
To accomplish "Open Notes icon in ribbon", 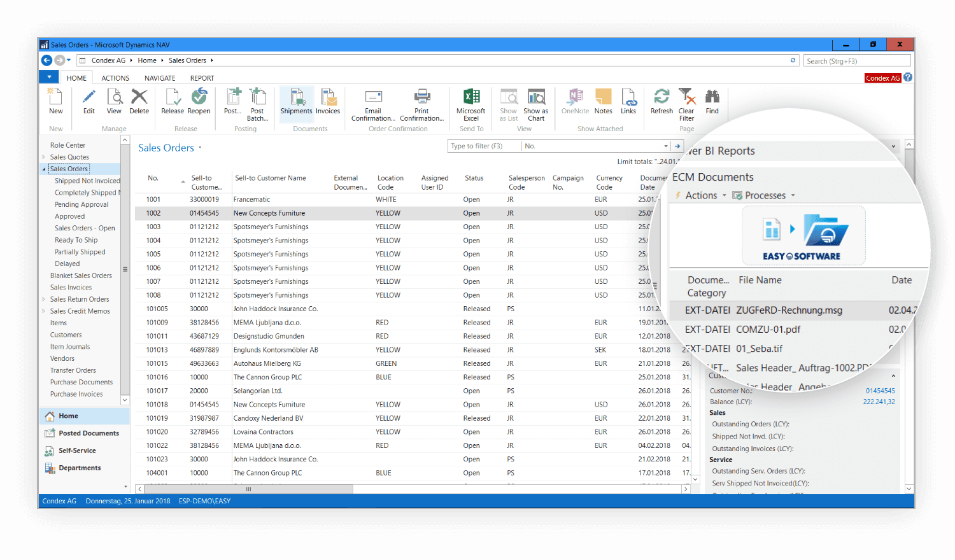I will [604, 97].
